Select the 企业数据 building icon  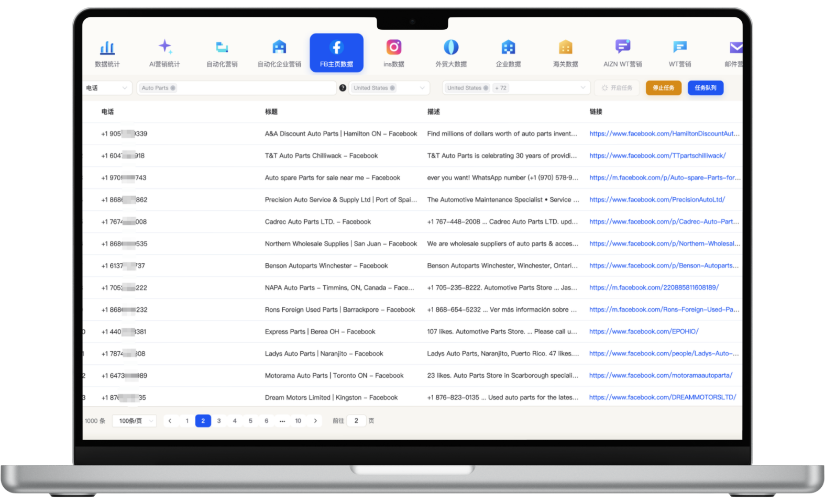pos(508,47)
